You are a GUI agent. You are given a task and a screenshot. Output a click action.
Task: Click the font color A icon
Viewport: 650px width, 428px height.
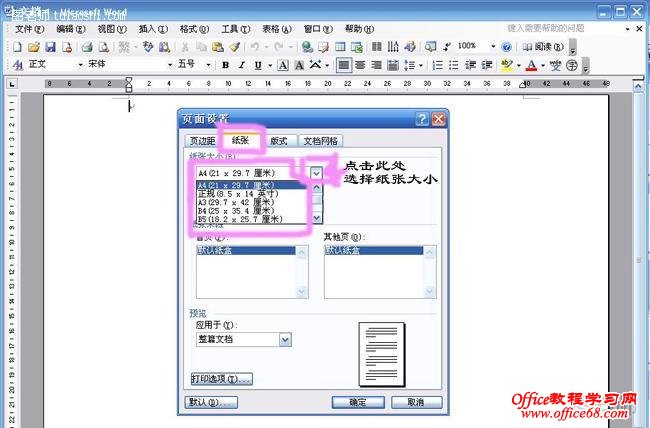click(x=530, y=65)
